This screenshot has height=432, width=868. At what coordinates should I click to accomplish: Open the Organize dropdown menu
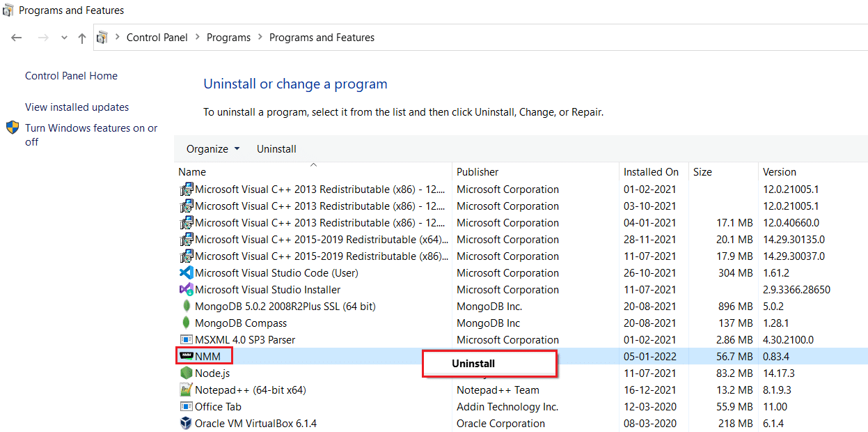tap(213, 148)
